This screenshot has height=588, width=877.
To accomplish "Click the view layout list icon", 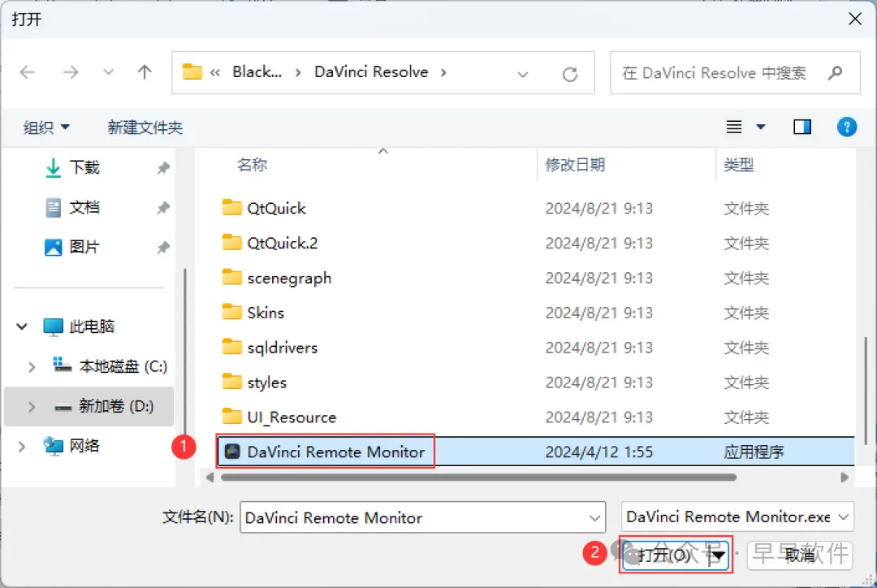I will pos(734,127).
